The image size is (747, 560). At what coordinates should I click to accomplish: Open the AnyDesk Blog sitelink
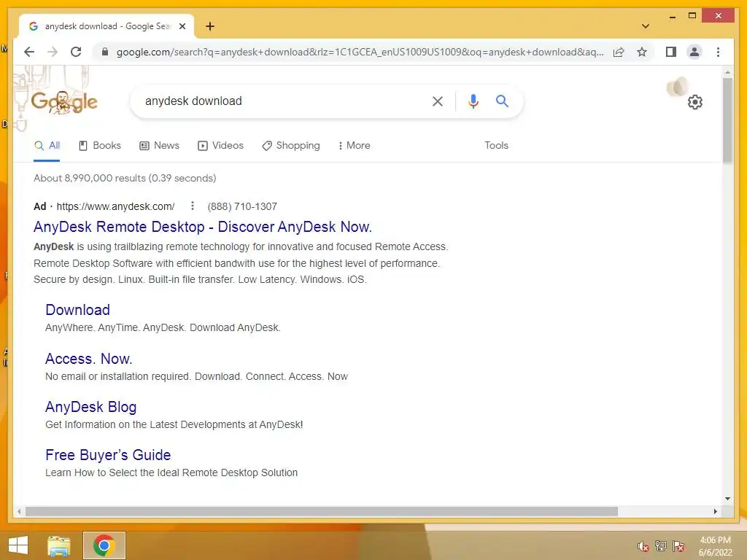tap(91, 407)
